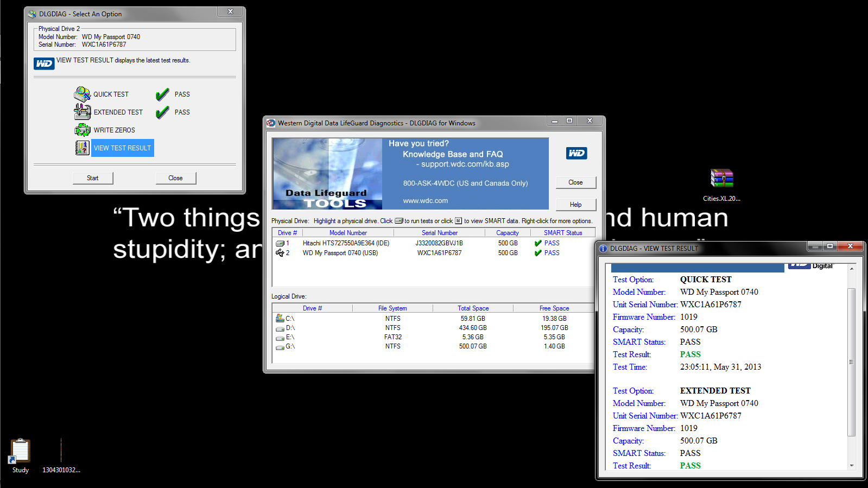Viewport: 868px width, 488px height.
Task: Select the C:\ logical drive icon
Action: 280,318
